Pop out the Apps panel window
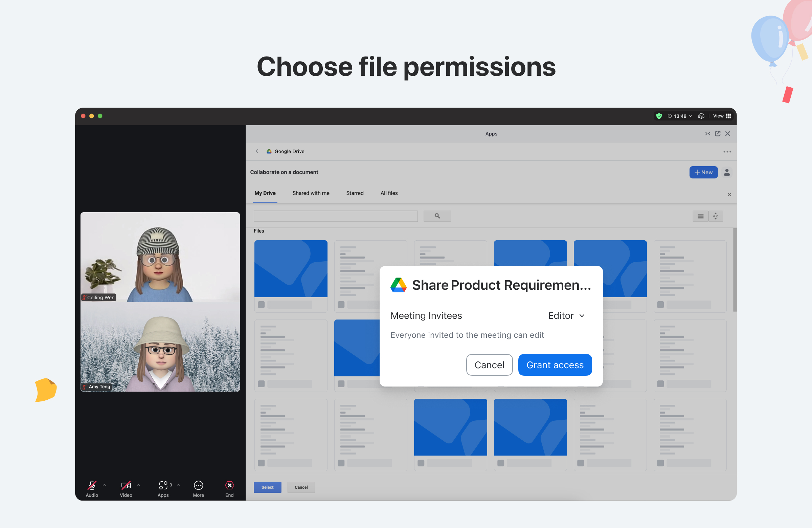The height and width of the screenshot is (528, 812). pyautogui.click(x=718, y=134)
